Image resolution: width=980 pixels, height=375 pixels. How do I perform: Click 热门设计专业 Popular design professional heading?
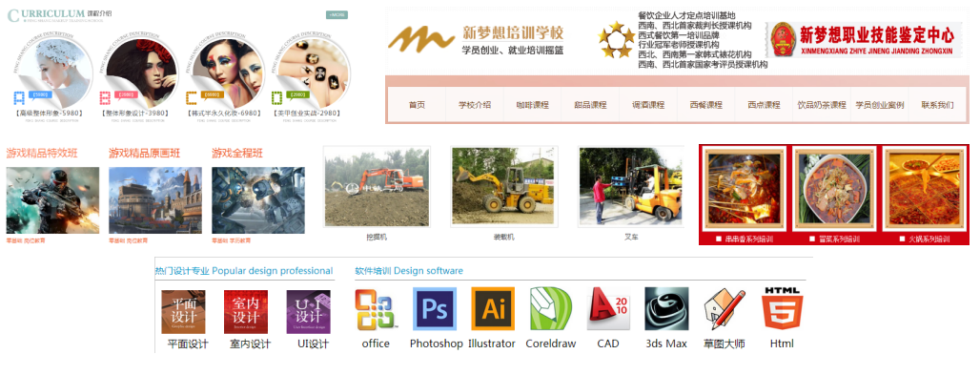pyautogui.click(x=244, y=270)
